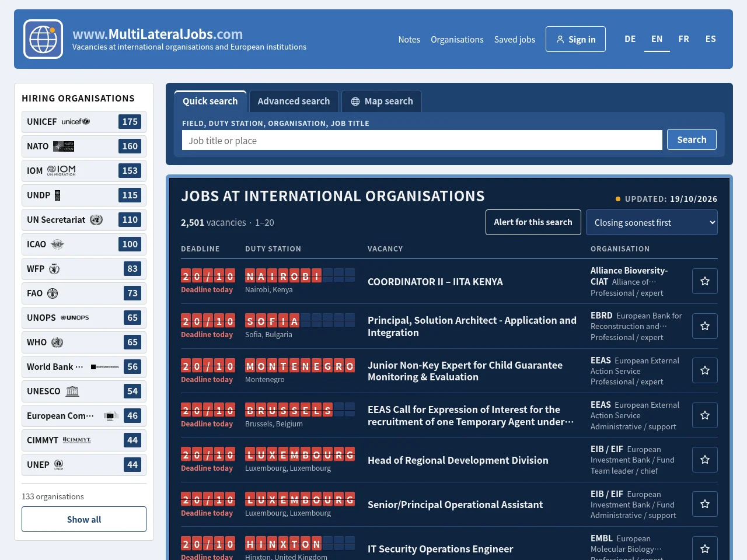Filter by CIMMYT organisation
Image resolution: width=747 pixels, height=560 pixels.
coord(84,440)
